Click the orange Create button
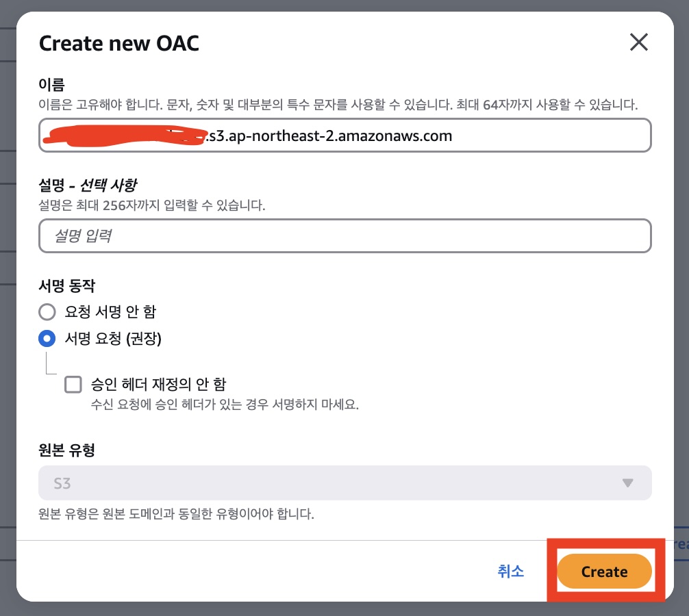 click(x=604, y=572)
